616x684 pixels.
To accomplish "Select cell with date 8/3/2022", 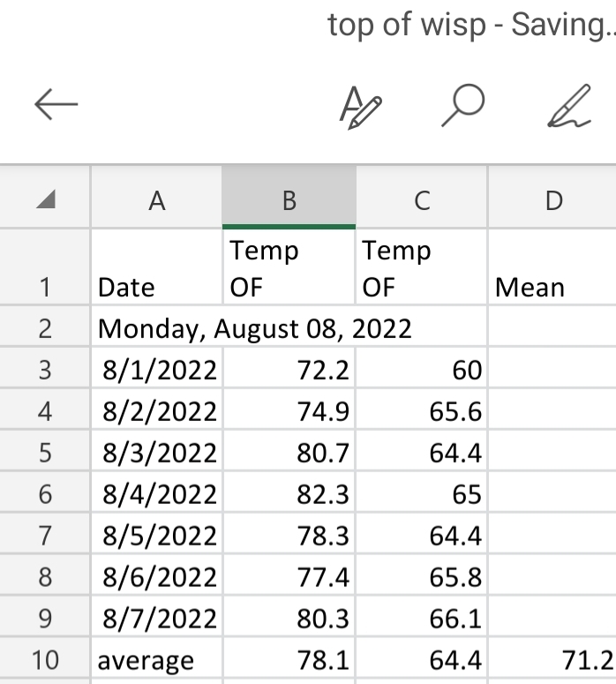I will click(156, 452).
